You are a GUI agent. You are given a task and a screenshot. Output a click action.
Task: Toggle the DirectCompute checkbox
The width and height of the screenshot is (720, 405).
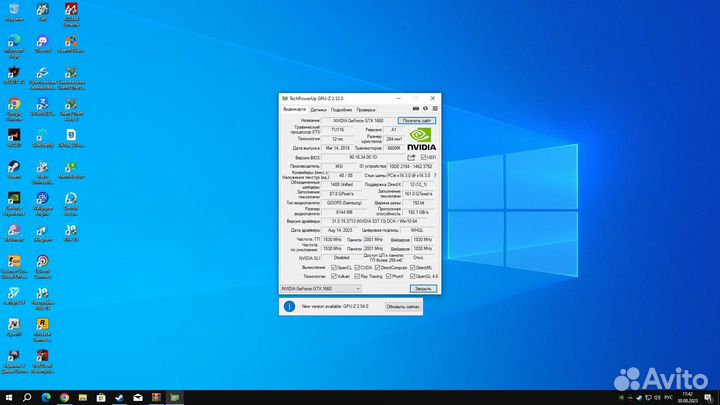(377, 267)
